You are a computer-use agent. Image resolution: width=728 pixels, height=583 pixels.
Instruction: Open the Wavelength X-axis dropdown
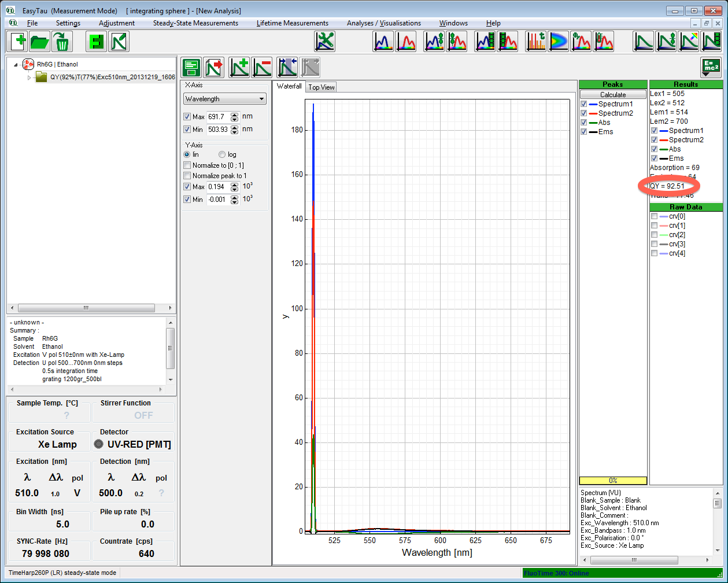coord(224,99)
